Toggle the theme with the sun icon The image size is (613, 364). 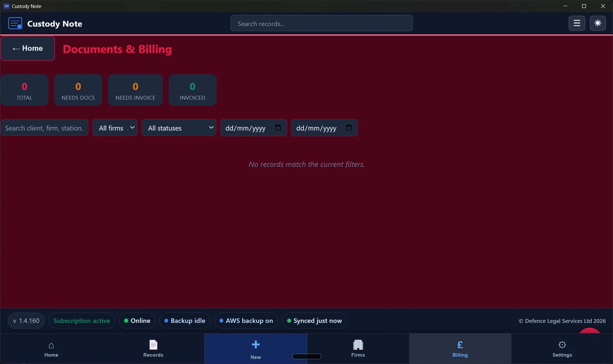598,23
